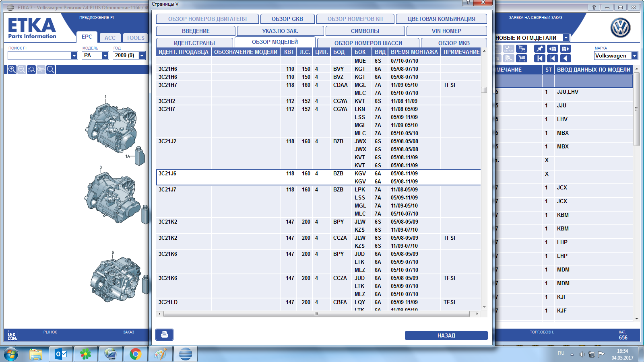644x362 pixels.
Task: Click the single shopping cart icon
Action: (522, 58)
